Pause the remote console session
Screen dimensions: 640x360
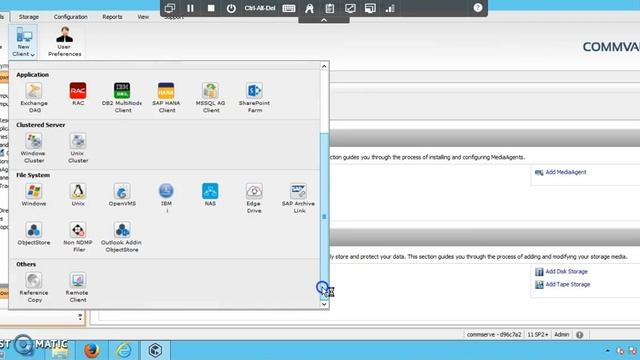point(190,8)
